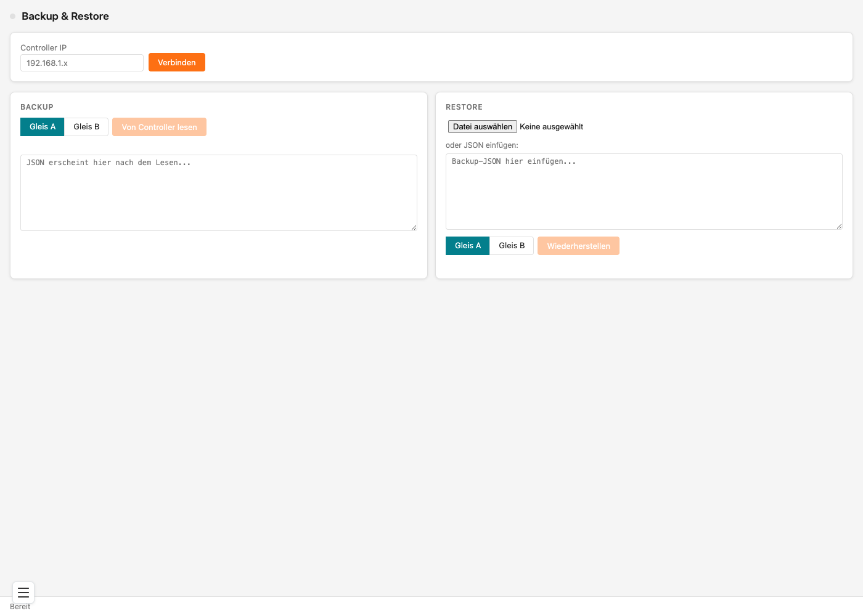Viewport: 863px width, 616px height.
Task: Grab the restore textarea resize handle
Action: 839,226
